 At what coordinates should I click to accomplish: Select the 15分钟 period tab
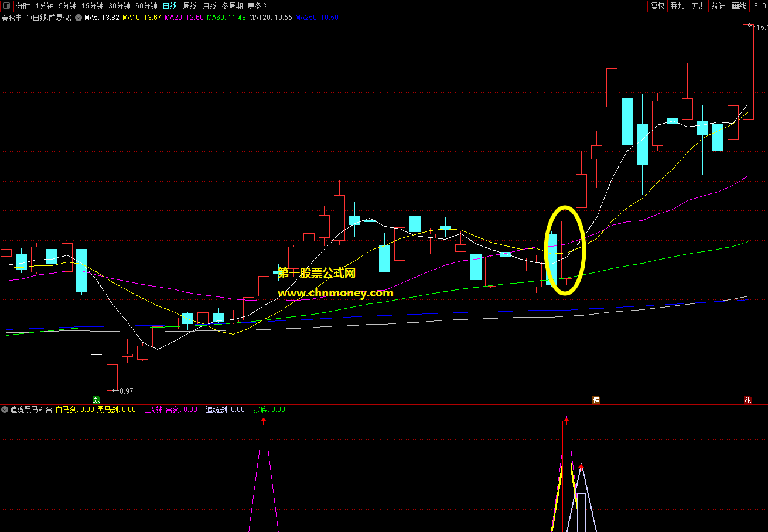pos(93,6)
